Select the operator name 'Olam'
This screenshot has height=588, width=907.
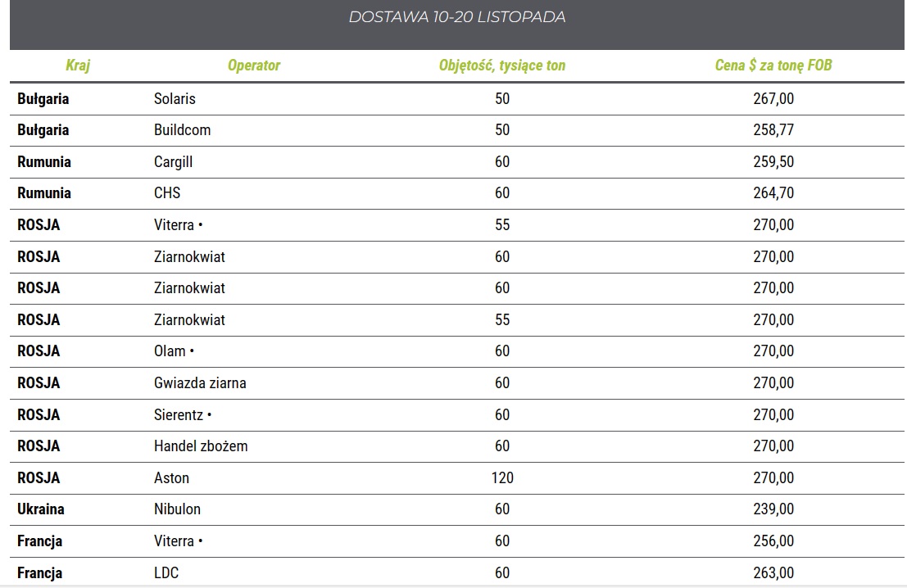click(170, 351)
